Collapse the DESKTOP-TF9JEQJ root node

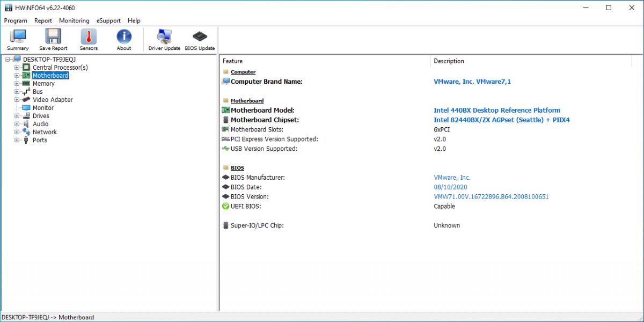coord(8,60)
